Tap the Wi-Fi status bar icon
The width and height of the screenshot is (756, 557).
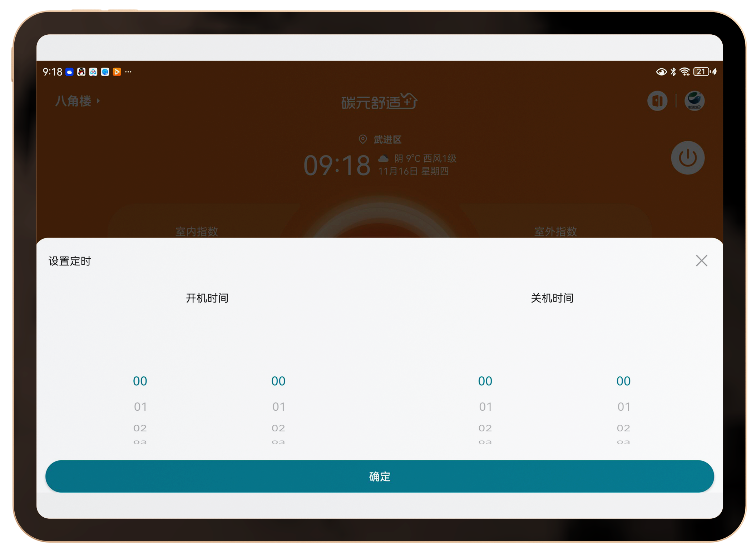[685, 72]
